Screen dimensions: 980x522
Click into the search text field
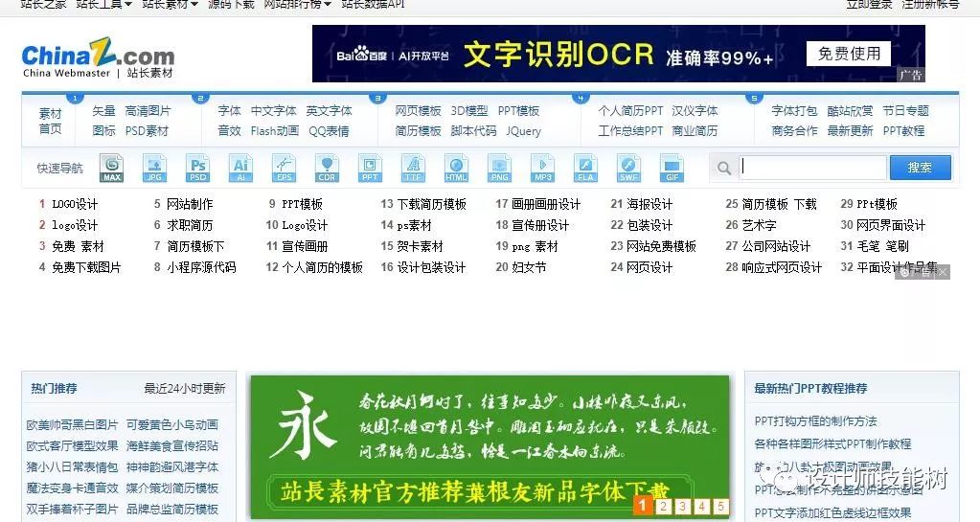click(x=812, y=168)
